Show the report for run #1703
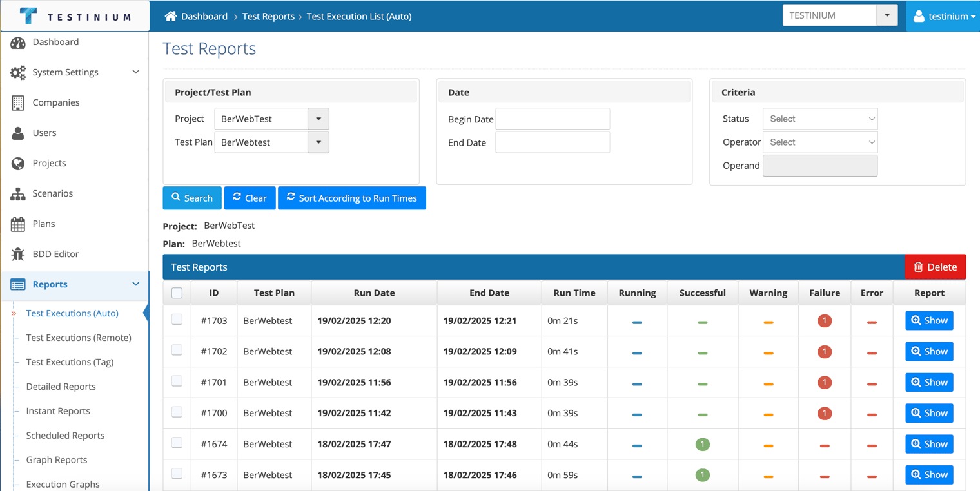980x491 pixels. point(929,320)
